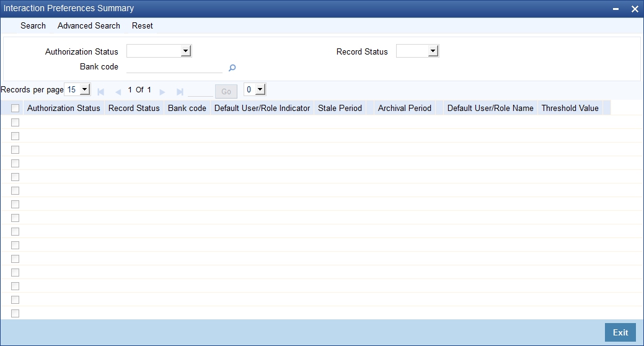This screenshot has width=644, height=346.
Task: Open the Records per page dropdown
Action: [x=77, y=89]
